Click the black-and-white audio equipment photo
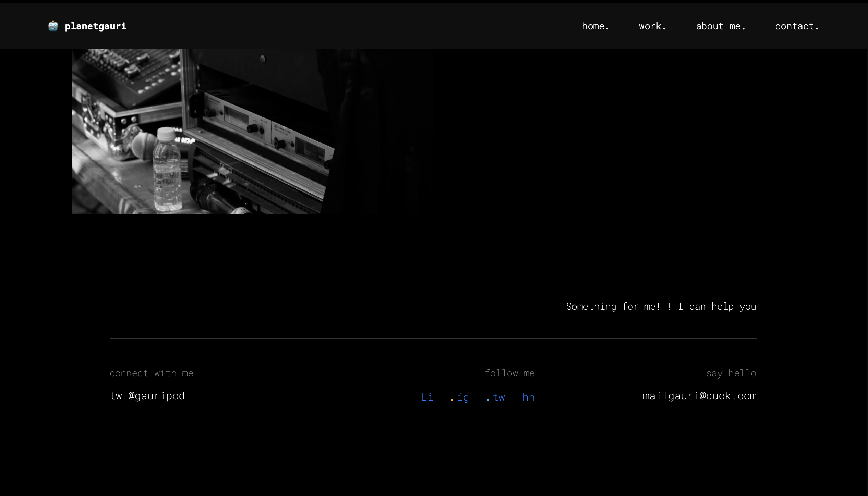Viewport: 868px width, 496px height. click(x=252, y=132)
